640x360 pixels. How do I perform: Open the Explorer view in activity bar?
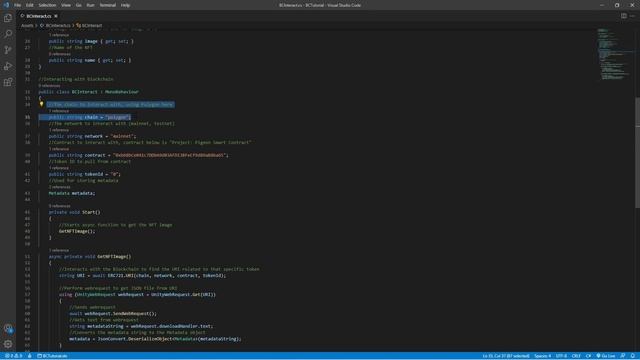pos(8,18)
